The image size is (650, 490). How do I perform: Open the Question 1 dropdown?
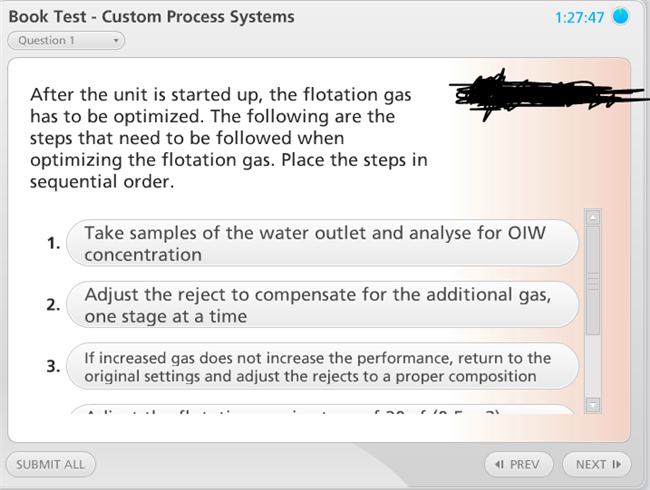(66, 41)
